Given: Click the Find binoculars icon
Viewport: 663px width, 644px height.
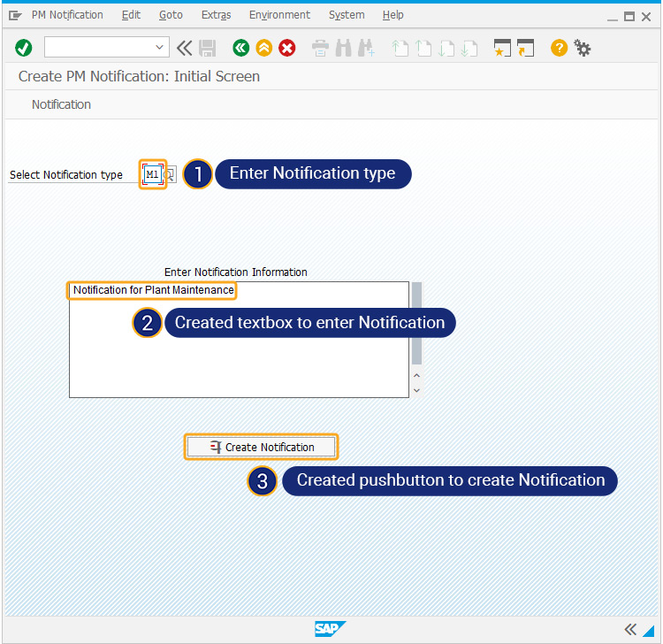Looking at the screenshot, I should (x=343, y=49).
